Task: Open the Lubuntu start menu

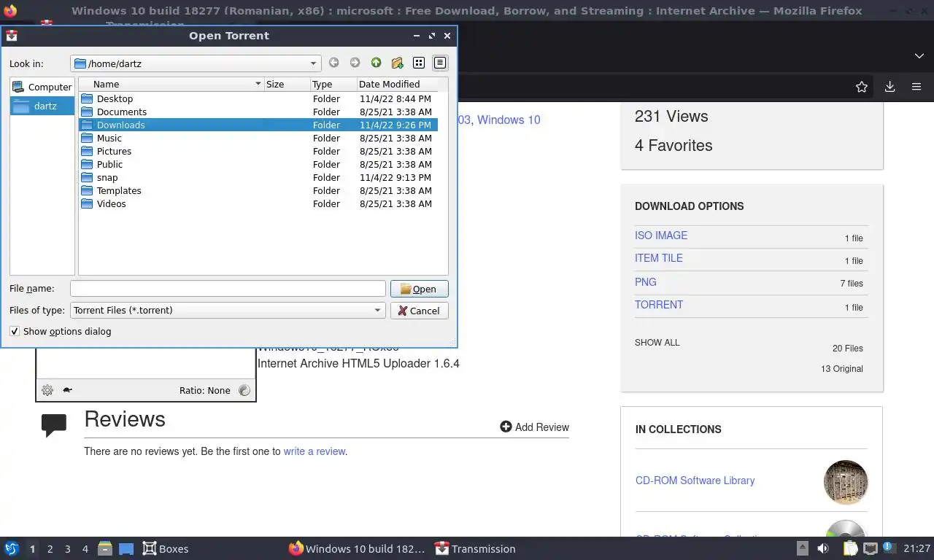Action: click(12, 548)
